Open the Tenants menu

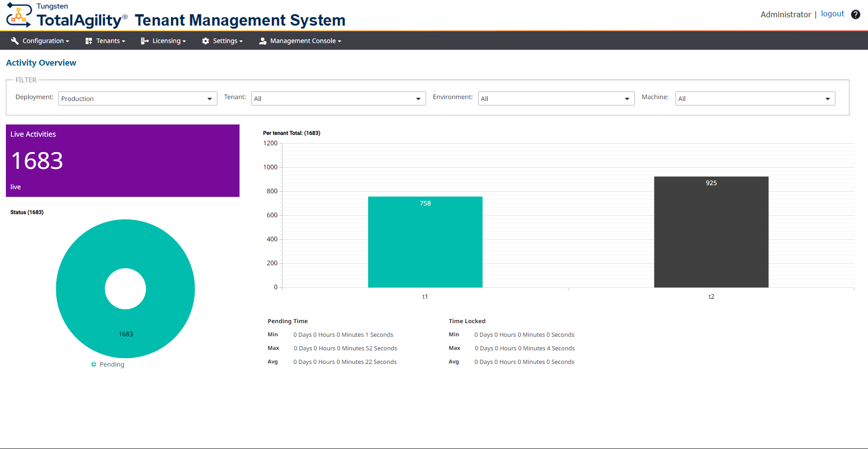tap(108, 41)
